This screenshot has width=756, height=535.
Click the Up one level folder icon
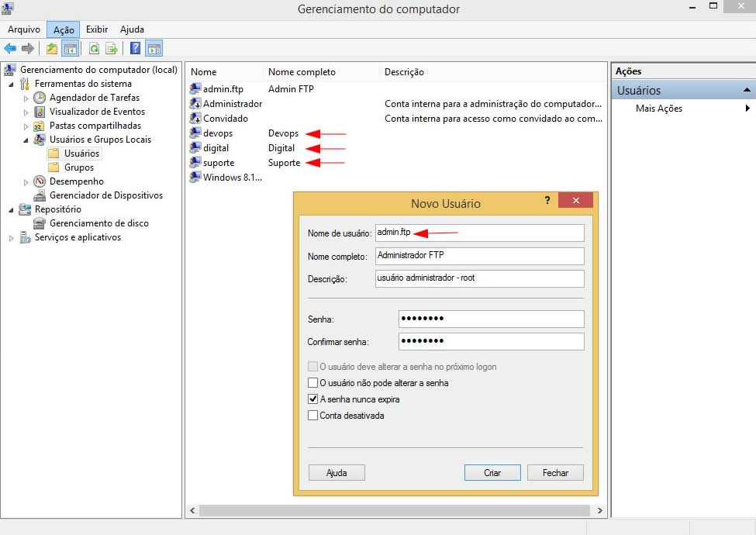(52, 49)
